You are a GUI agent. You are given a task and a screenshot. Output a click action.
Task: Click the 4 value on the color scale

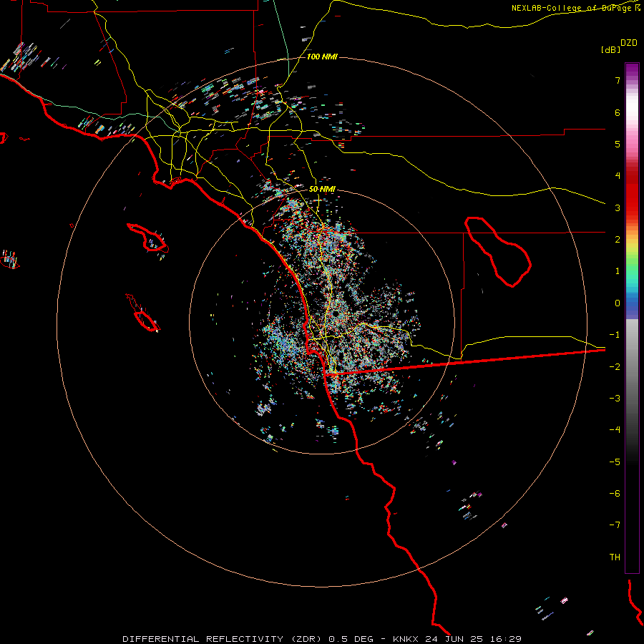coord(618,176)
